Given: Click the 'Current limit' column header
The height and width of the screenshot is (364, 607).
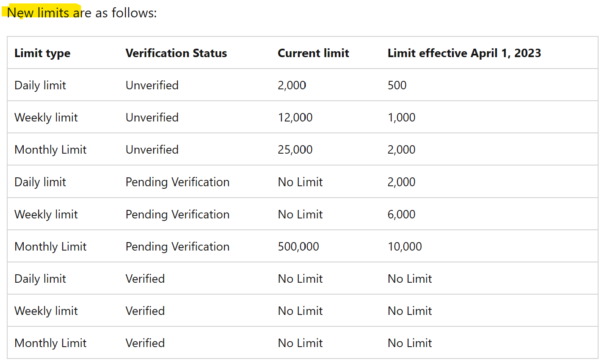Looking at the screenshot, I should 313,53.
